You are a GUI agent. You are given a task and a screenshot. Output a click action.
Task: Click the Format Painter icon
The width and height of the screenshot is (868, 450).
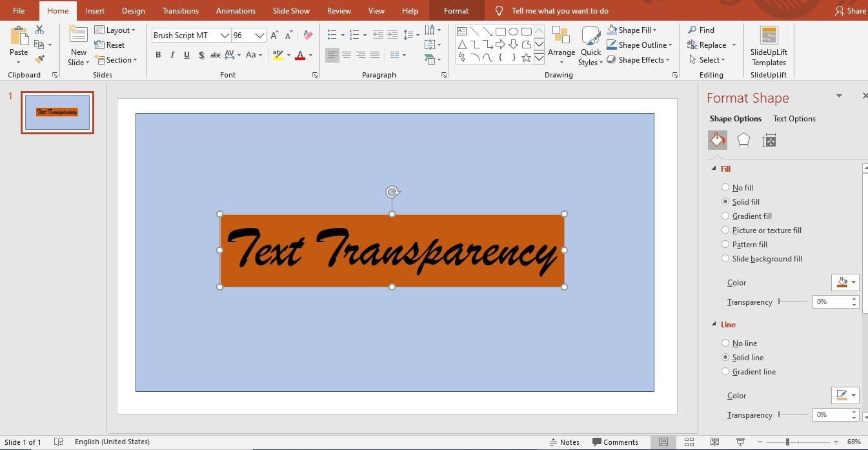[x=39, y=59]
